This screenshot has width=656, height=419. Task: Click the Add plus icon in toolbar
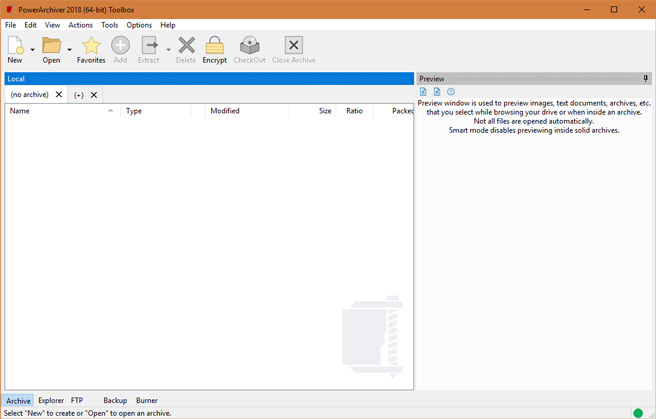click(x=120, y=46)
